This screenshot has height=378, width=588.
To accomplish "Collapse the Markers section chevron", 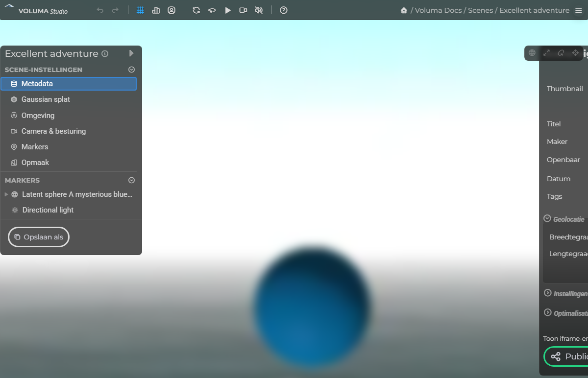I will [x=131, y=180].
